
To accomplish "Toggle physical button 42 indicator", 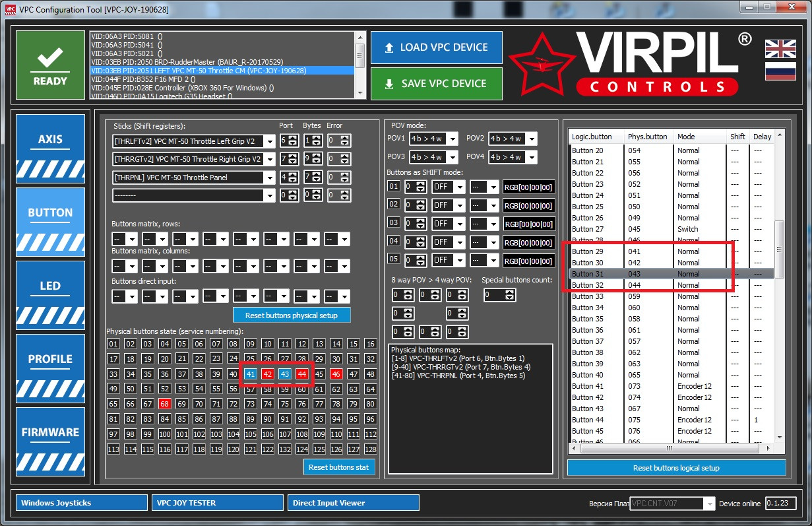I will coord(268,374).
